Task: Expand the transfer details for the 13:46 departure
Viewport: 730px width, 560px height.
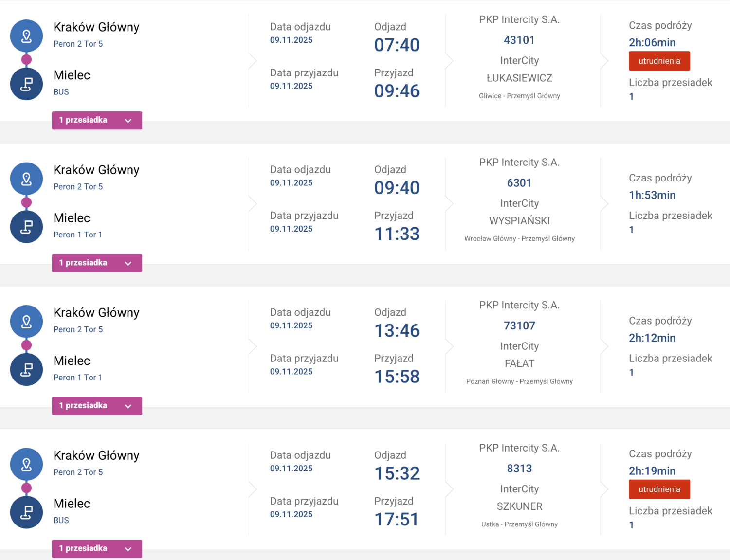Action: click(97, 406)
